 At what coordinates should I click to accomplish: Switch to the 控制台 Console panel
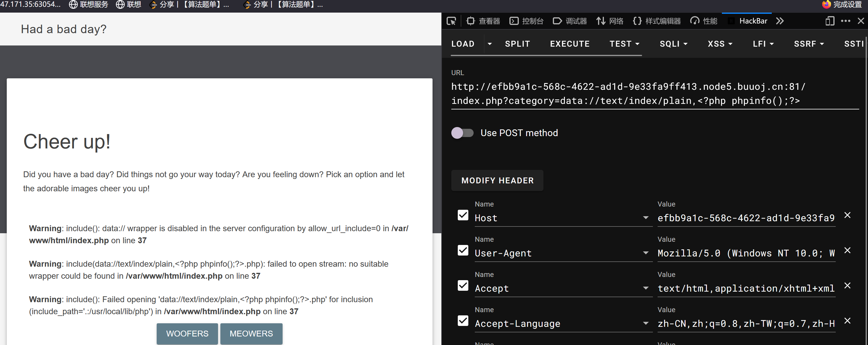tap(526, 21)
